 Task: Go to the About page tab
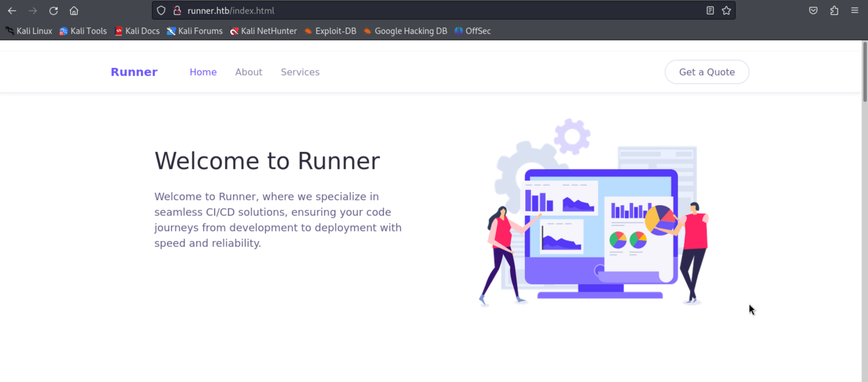pyautogui.click(x=248, y=72)
